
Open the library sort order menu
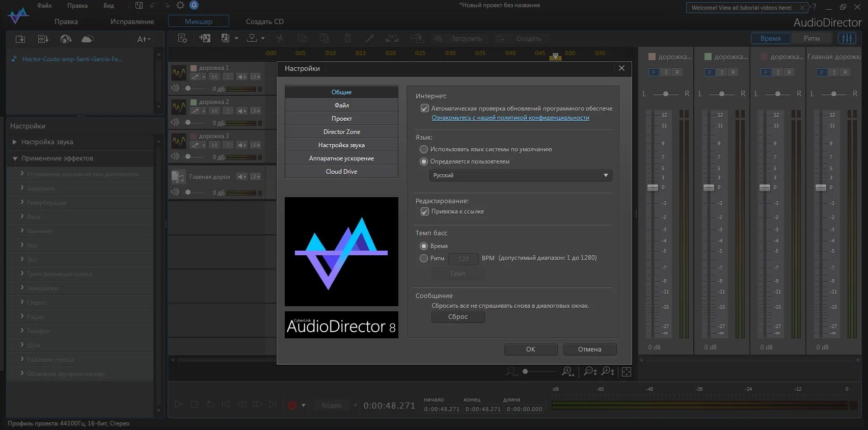pos(144,39)
